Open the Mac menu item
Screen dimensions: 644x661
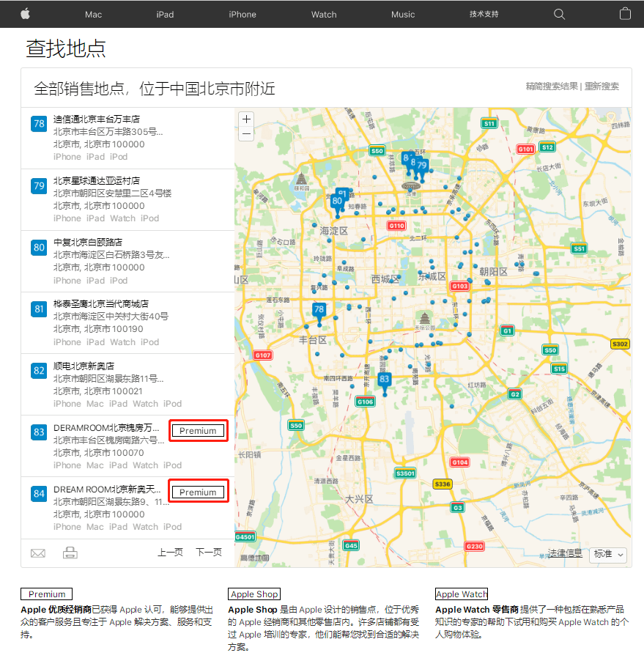click(93, 15)
